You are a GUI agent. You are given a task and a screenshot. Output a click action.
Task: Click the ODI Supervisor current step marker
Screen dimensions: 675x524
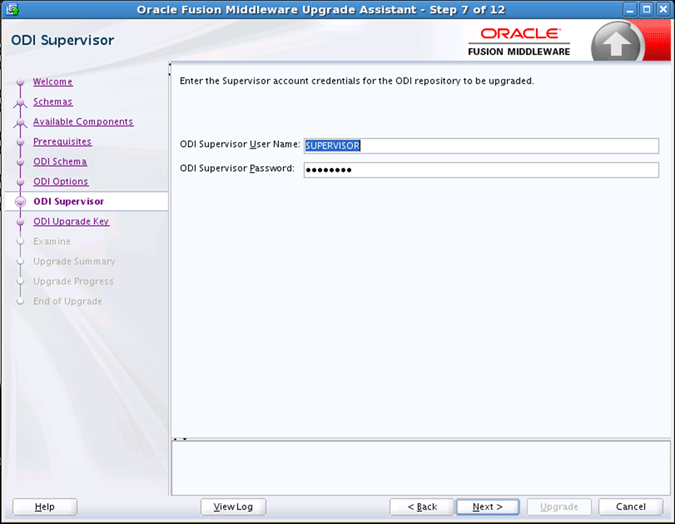[x=20, y=202]
